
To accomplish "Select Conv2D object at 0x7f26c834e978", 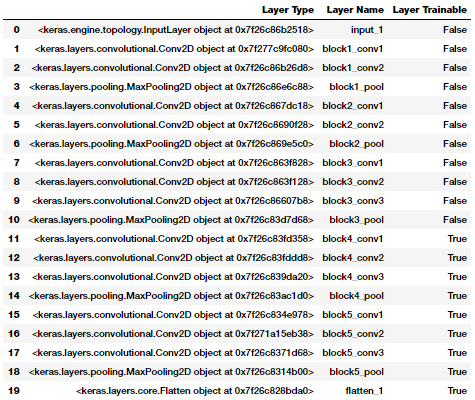I will (173, 315).
